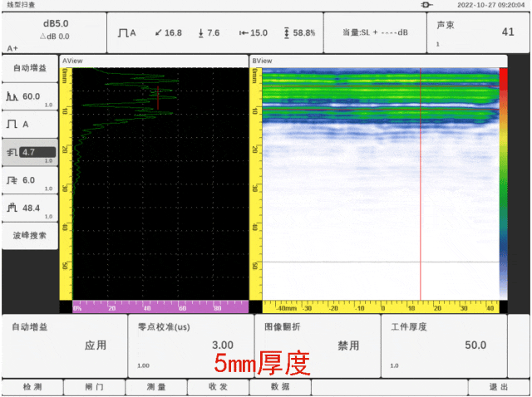Select the △dB 0.0 readout
The width and height of the screenshot is (532, 397).
(x=55, y=37)
